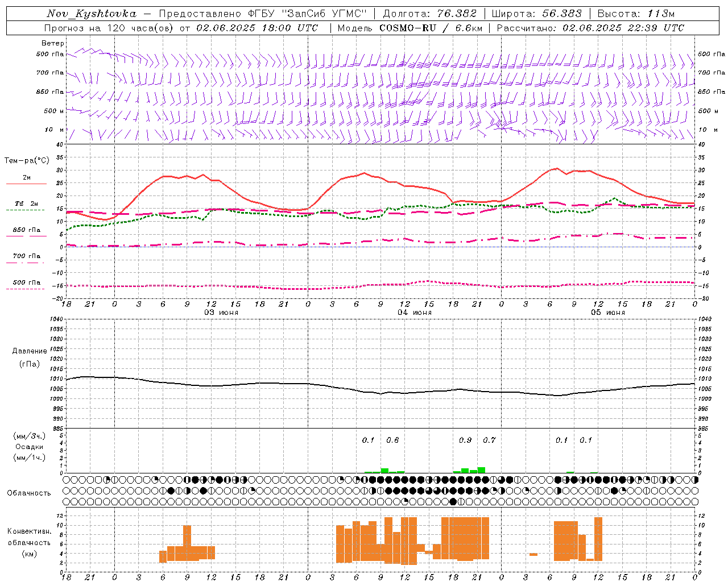This screenshot has height=582, width=728.
Task: Click the line sample under '2м' legend
Action: coord(26,184)
